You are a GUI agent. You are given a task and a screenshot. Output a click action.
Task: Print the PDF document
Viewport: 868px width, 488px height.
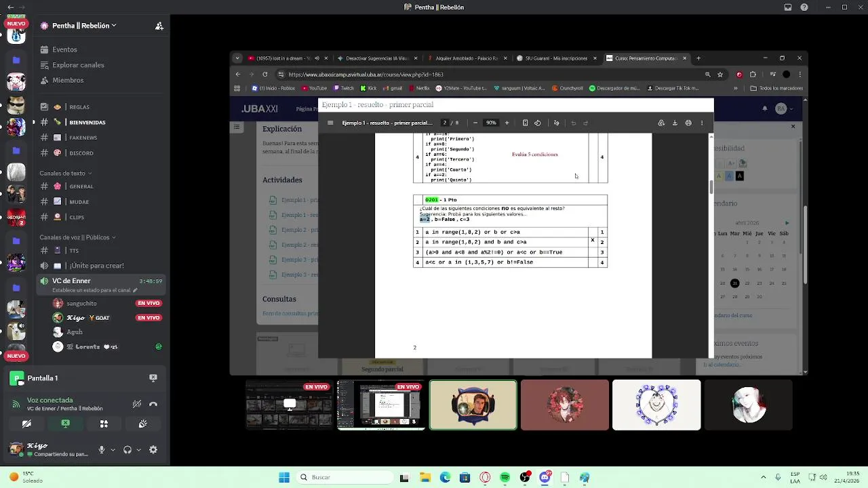coord(688,123)
